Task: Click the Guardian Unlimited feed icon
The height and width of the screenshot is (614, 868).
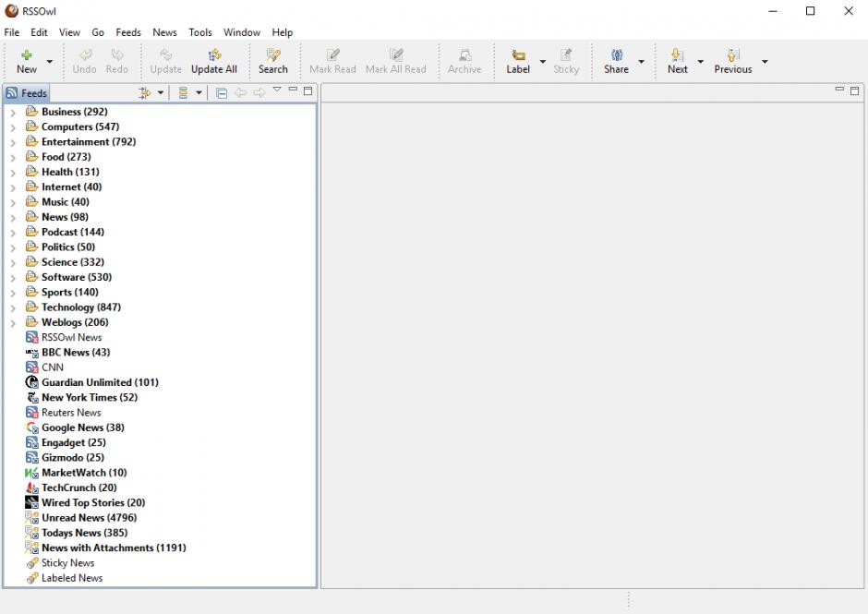Action: tap(32, 382)
